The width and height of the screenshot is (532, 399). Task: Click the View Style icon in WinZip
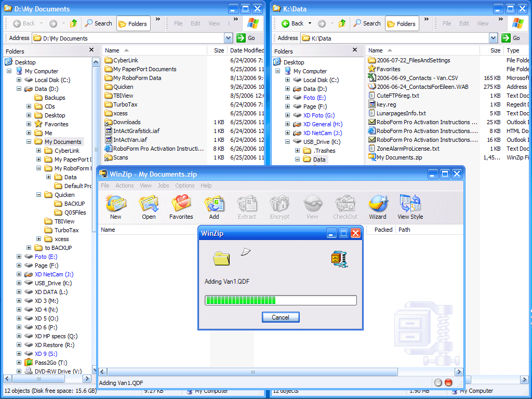(x=410, y=206)
